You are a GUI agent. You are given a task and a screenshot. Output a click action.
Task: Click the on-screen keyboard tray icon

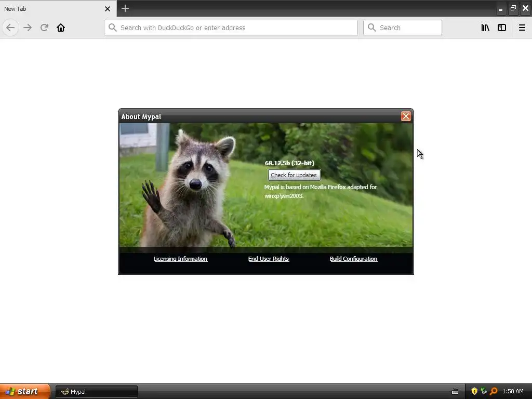455,392
